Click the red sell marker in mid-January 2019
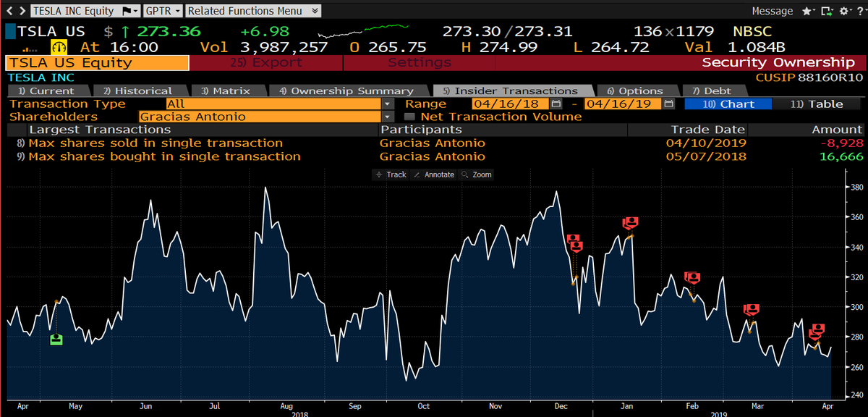Image resolution: width=868 pixels, height=417 pixels. point(630,223)
